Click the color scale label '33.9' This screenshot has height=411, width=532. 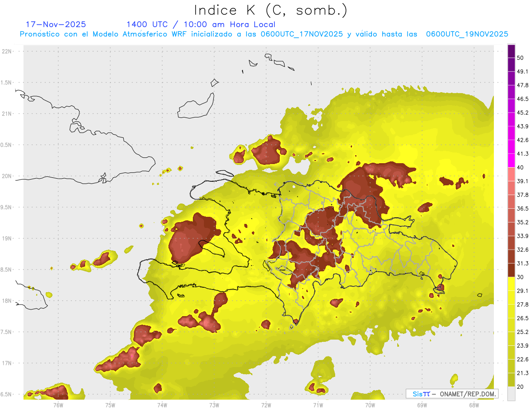pos(523,236)
